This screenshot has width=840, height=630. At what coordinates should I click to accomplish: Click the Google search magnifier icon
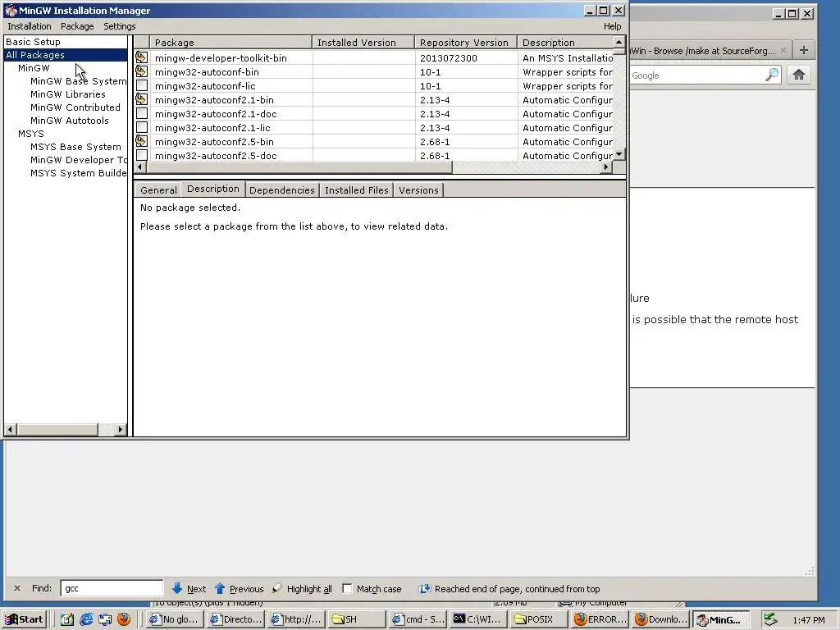click(x=771, y=75)
